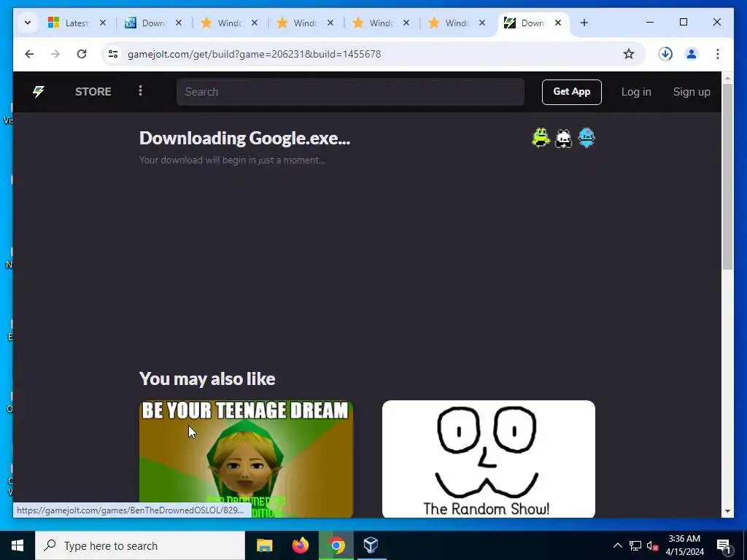This screenshot has width=747, height=560.
Task: Click the Get App button
Action: coord(572,92)
